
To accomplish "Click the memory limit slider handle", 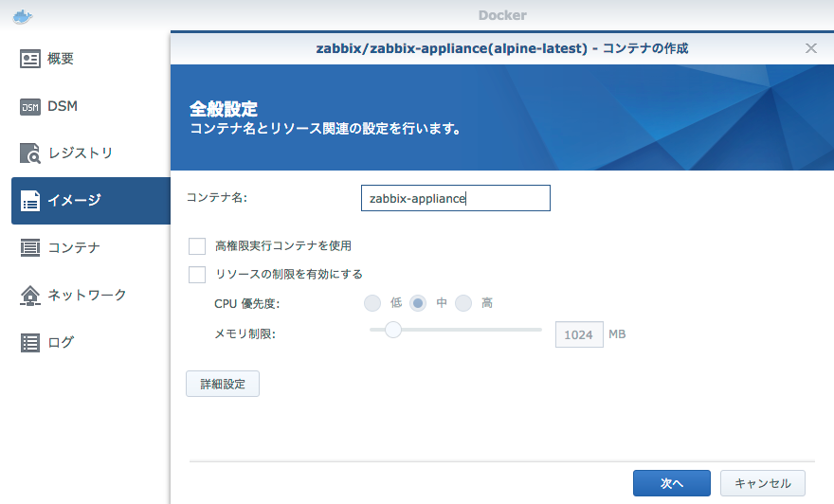I will (x=393, y=330).
